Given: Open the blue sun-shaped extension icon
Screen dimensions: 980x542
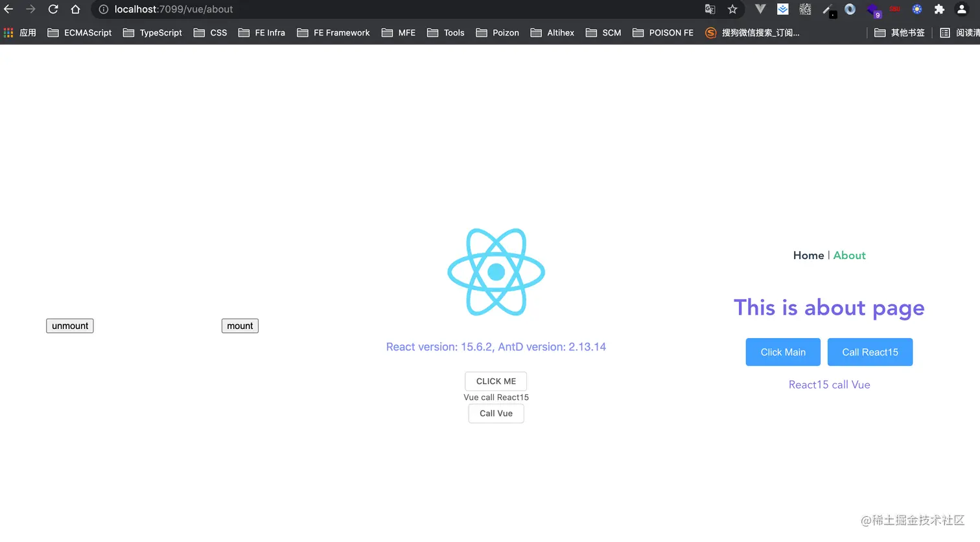Looking at the screenshot, I should (916, 9).
